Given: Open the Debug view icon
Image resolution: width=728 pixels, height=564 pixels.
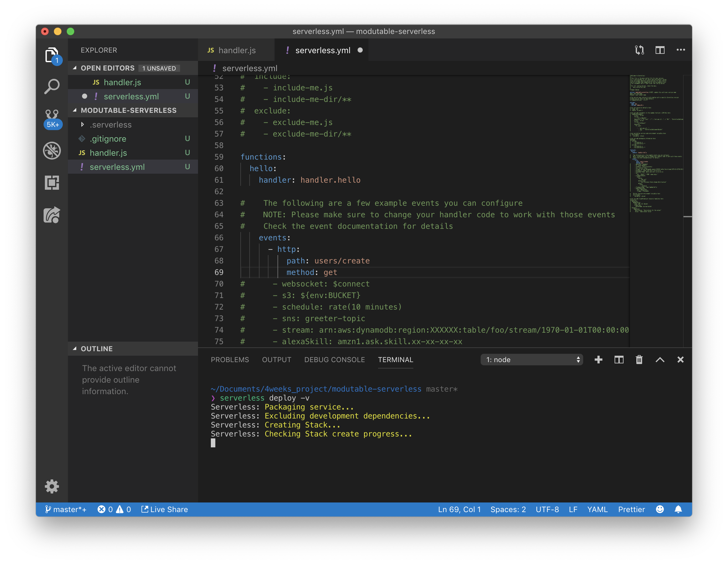Looking at the screenshot, I should click(52, 150).
